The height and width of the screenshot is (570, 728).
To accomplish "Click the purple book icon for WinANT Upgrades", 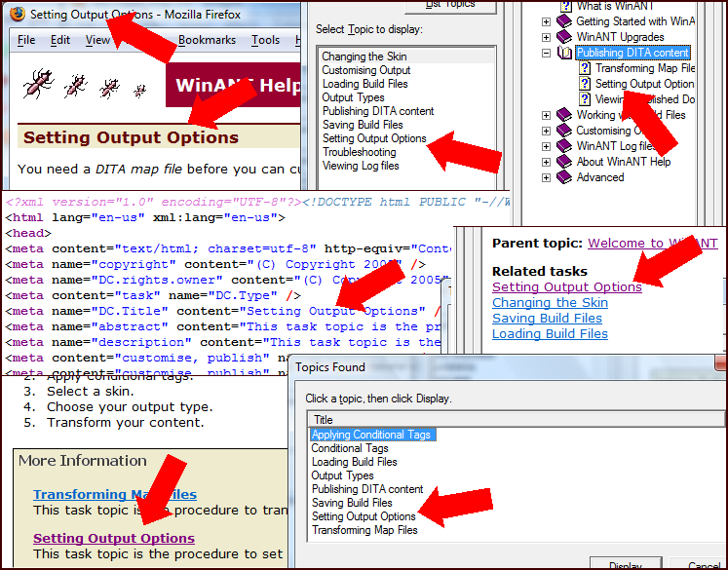I will click(564, 37).
